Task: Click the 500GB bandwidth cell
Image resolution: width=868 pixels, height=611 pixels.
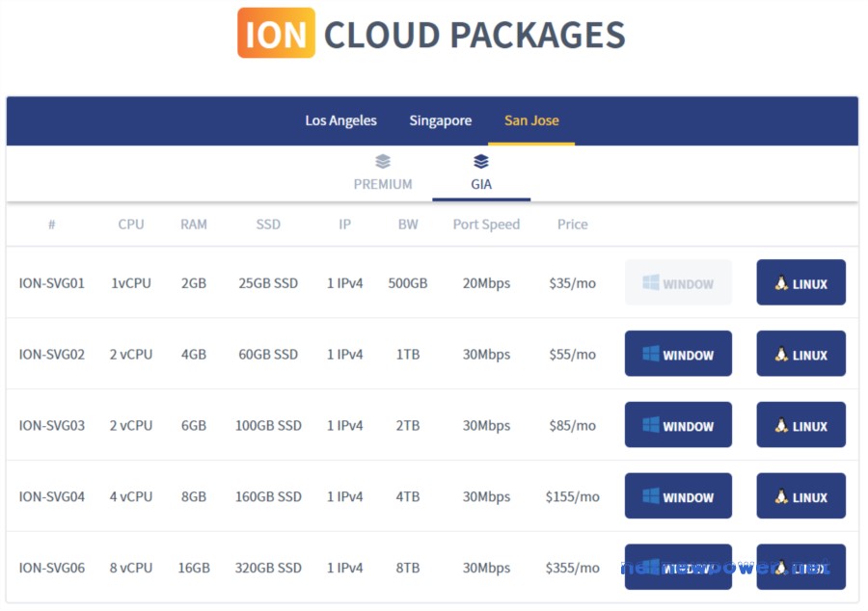Action: coord(408,283)
